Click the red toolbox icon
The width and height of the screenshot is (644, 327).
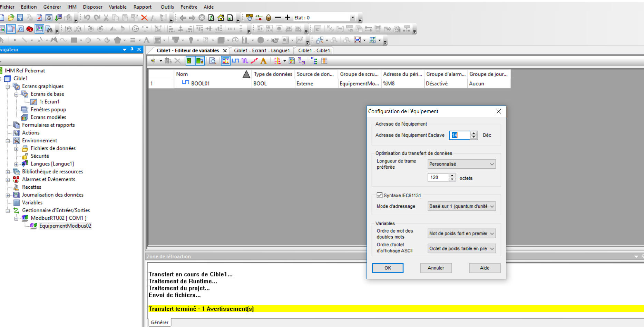point(30,29)
